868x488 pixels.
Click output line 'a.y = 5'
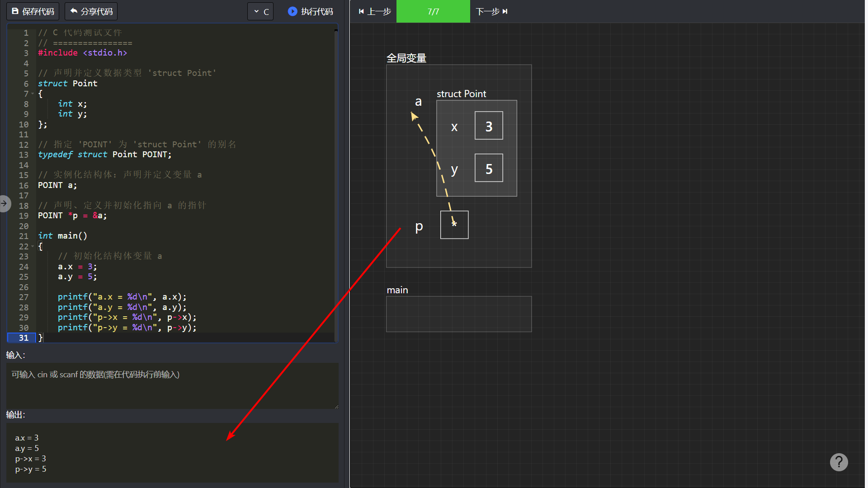tap(27, 448)
